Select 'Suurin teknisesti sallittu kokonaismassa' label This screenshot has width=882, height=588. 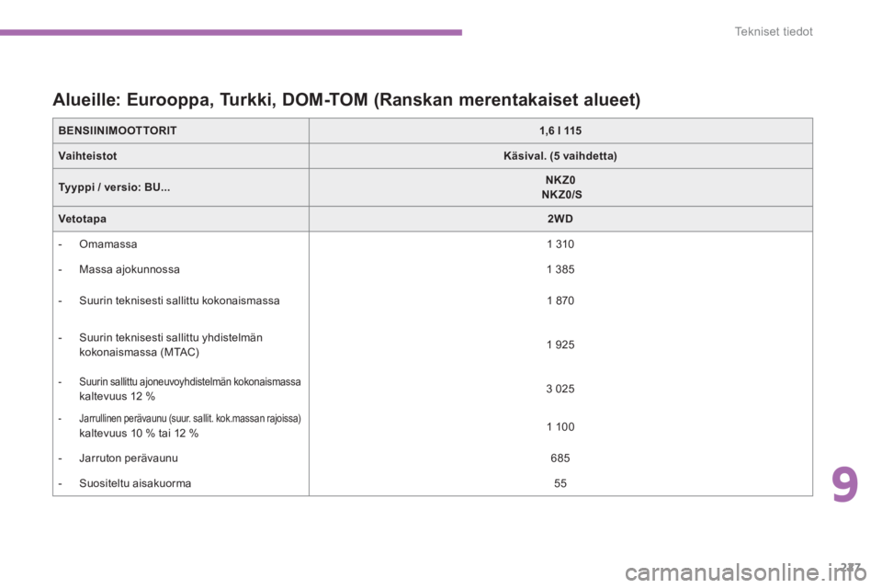pos(179,300)
